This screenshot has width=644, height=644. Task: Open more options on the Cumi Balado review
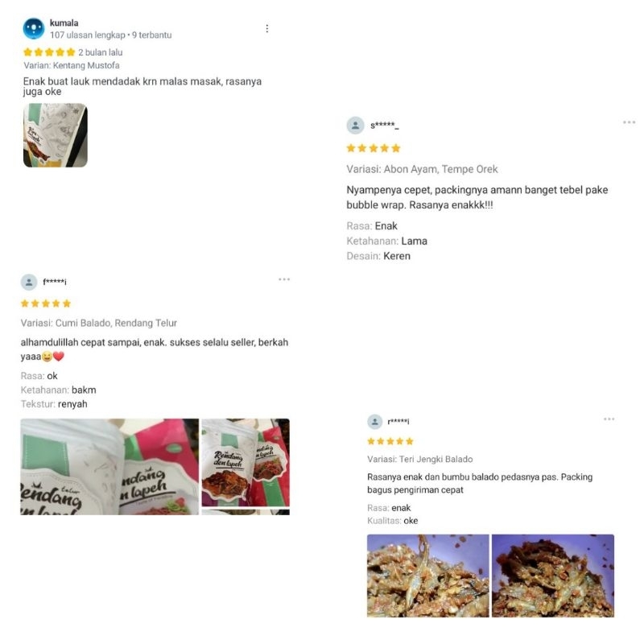284,279
